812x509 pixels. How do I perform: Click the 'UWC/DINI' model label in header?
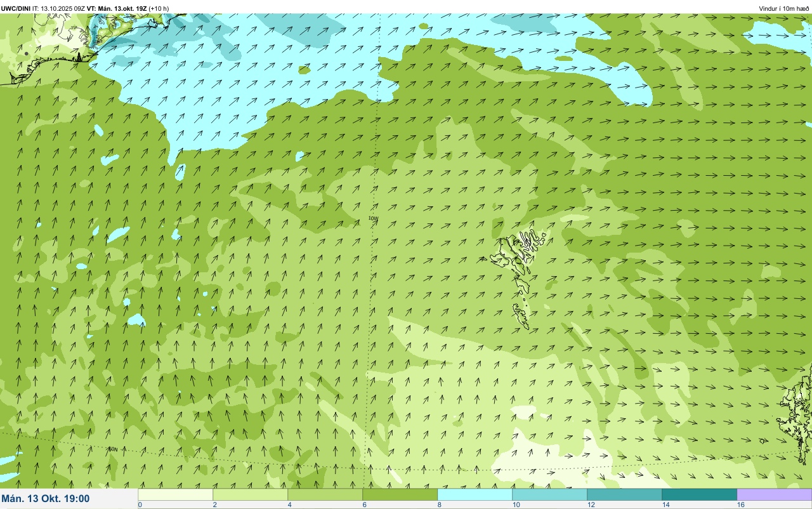pyautogui.click(x=16, y=8)
